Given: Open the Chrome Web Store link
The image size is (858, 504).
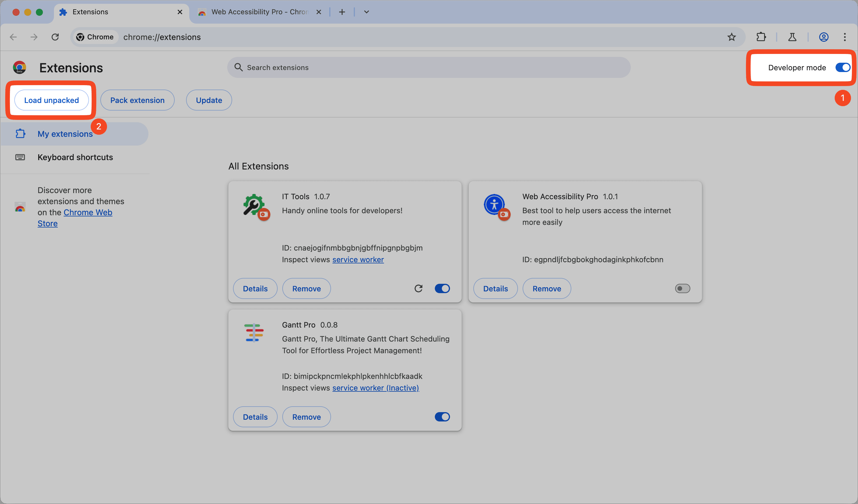Looking at the screenshot, I should 75,218.
